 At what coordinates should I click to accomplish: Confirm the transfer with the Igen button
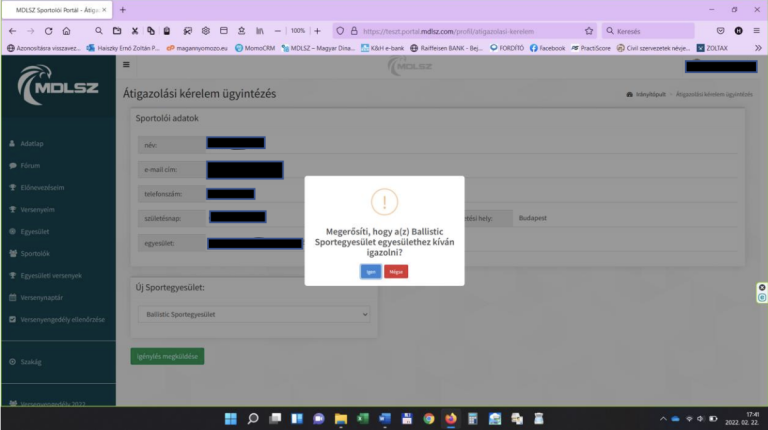[x=370, y=271]
